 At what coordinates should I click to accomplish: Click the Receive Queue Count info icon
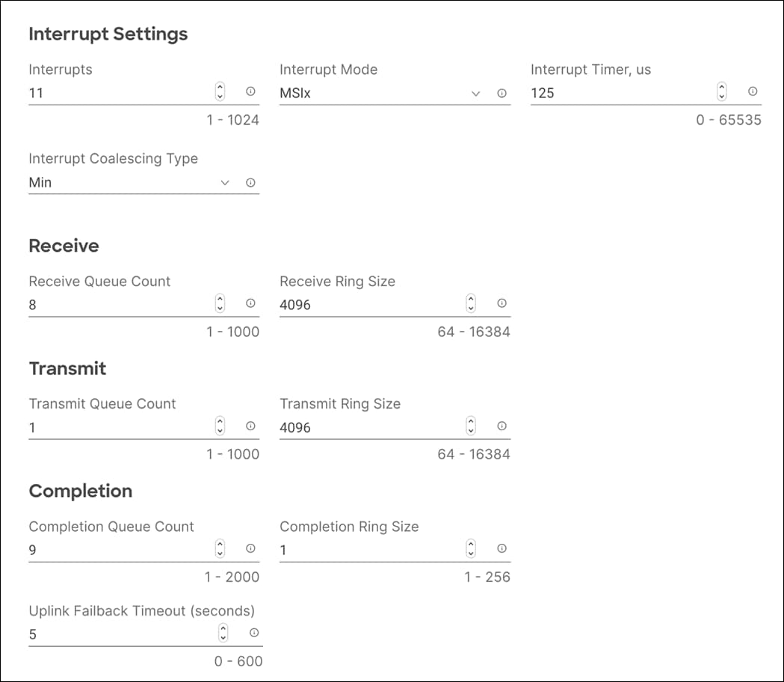point(251,304)
